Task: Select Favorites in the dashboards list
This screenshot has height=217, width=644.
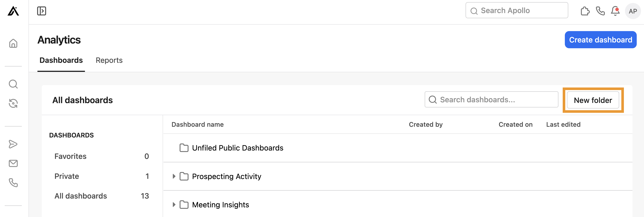Action: (70, 156)
